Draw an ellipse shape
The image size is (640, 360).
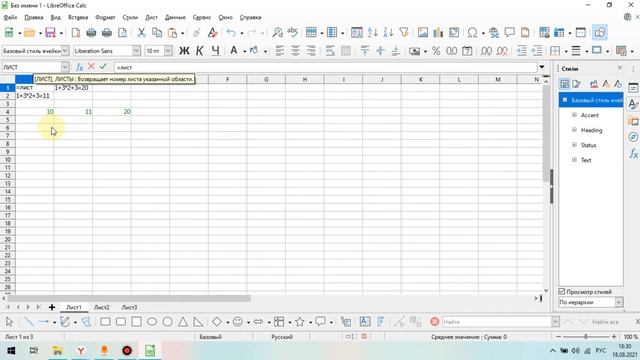click(x=152, y=322)
